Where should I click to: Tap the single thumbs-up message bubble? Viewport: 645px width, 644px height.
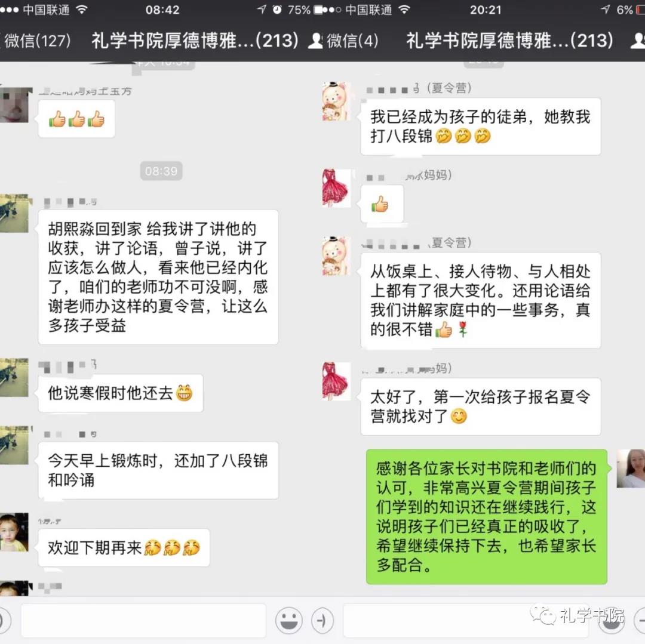click(382, 204)
